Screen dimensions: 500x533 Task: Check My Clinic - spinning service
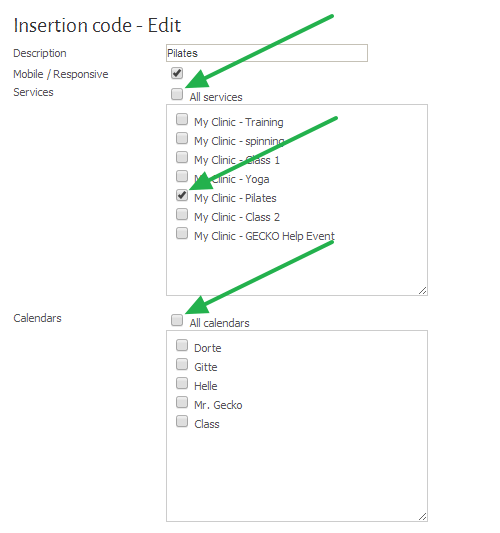pos(182,138)
